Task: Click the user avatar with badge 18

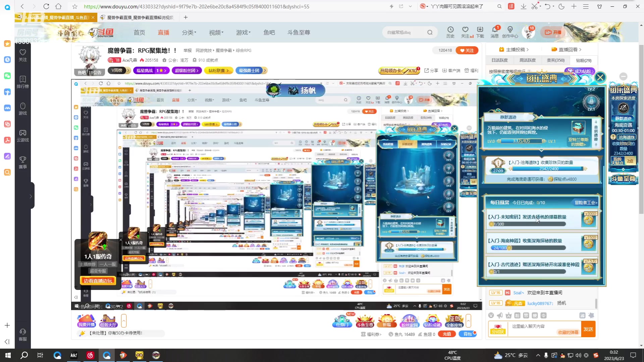Action: 528,32
